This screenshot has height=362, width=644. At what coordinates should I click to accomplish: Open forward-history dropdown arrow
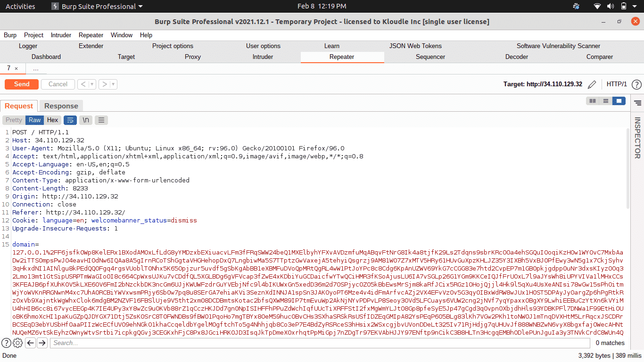click(x=114, y=84)
